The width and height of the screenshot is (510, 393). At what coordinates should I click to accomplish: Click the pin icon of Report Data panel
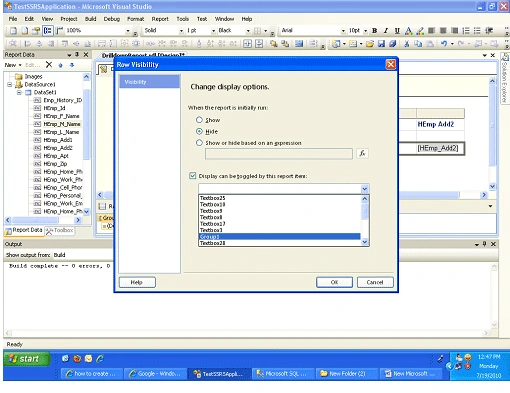(x=77, y=54)
